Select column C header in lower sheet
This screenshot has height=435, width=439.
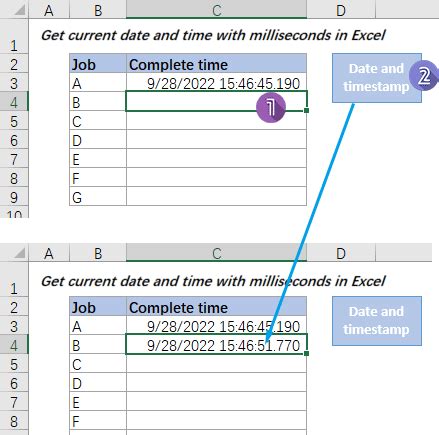216,253
